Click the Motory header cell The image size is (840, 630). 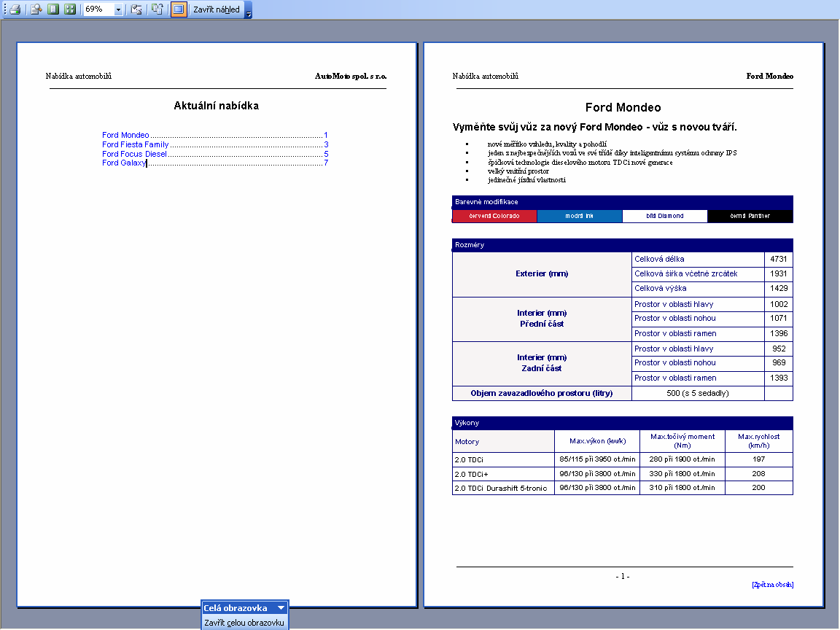504,441
